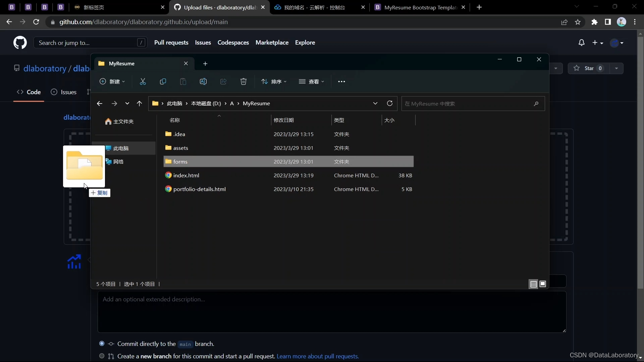Open the repository Issues tab
This screenshot has height=362, width=644.
click(x=64, y=92)
